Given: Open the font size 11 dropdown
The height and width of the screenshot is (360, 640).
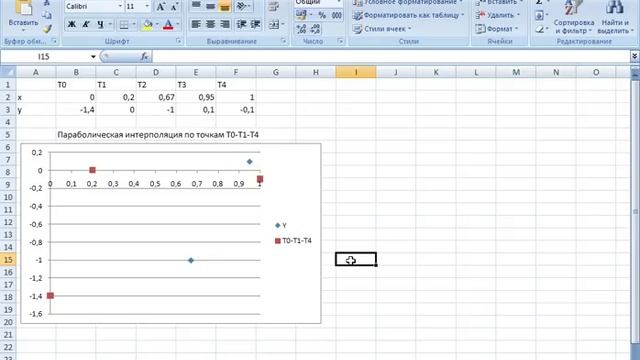Looking at the screenshot, I should click(147, 7).
